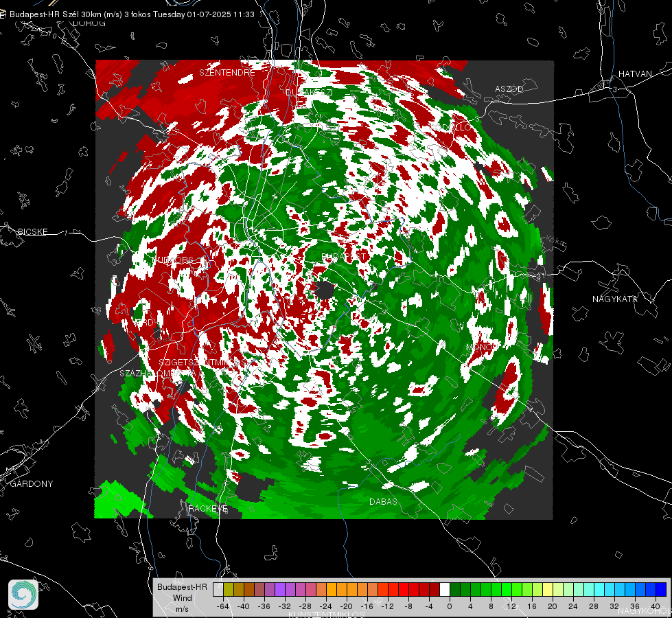This screenshot has height=618, width=672.
Task: Click the NAGYKOROS label at bottom right
Action: pos(645,610)
